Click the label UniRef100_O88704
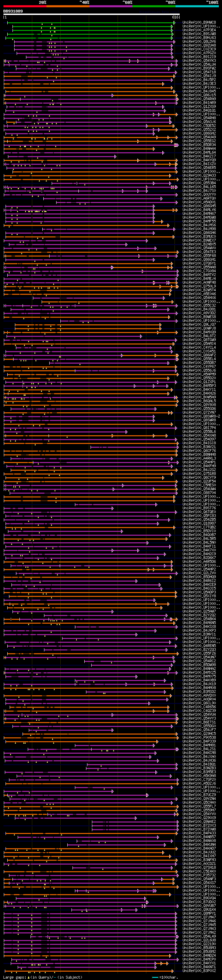This screenshot has height=980, width=222. point(199,493)
